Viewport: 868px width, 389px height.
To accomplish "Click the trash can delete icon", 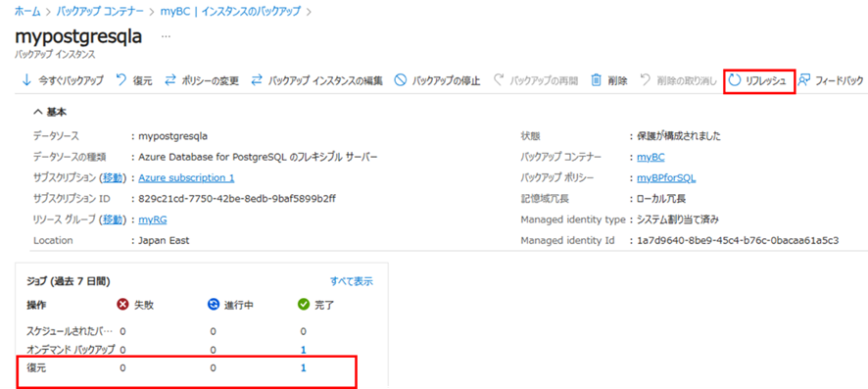I will coord(597,80).
